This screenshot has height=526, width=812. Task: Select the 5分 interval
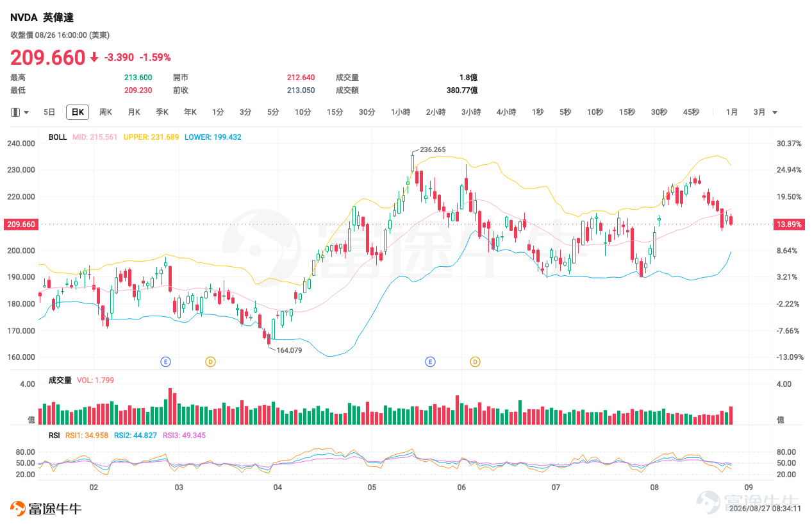tap(273, 112)
